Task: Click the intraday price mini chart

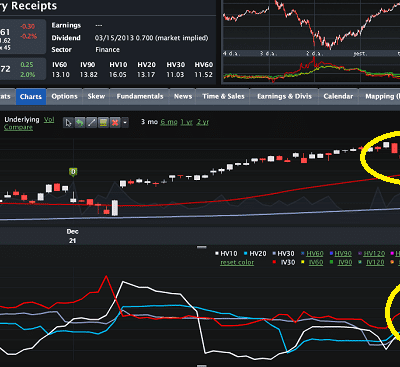Action: coord(311,25)
